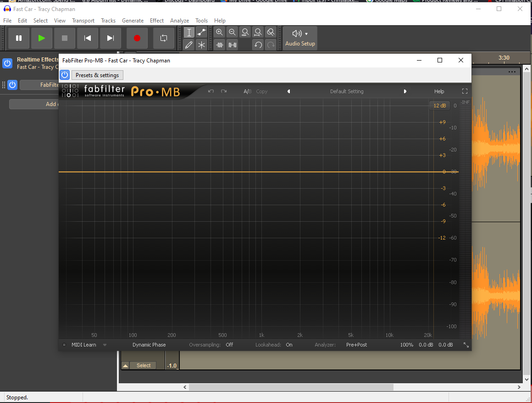This screenshot has width=532, height=403.
Task: Skip to start of the track
Action: coord(88,38)
